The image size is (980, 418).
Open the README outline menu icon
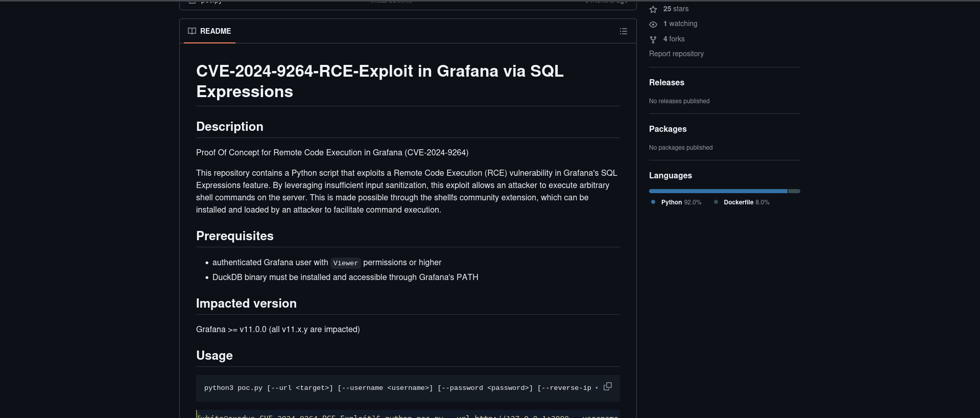point(623,31)
